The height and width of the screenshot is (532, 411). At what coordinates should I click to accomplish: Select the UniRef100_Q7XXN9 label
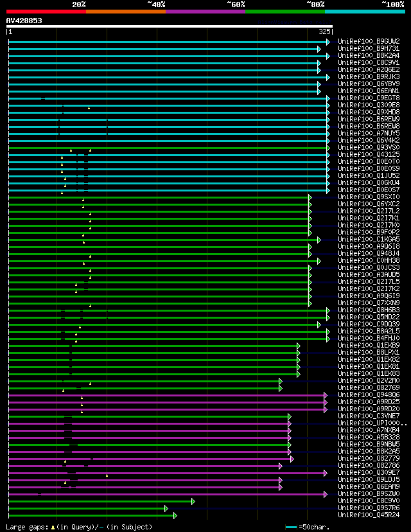click(x=369, y=303)
